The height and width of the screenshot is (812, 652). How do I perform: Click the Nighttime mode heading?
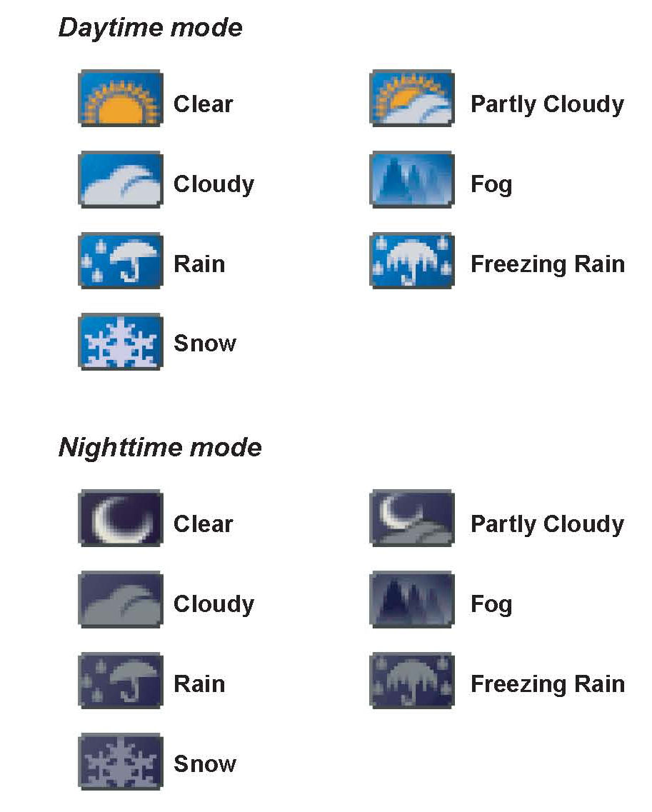point(160,448)
